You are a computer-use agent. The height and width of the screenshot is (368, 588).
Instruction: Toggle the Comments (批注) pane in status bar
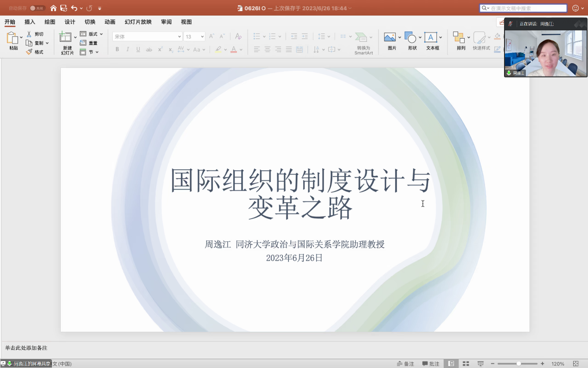[x=430, y=364]
